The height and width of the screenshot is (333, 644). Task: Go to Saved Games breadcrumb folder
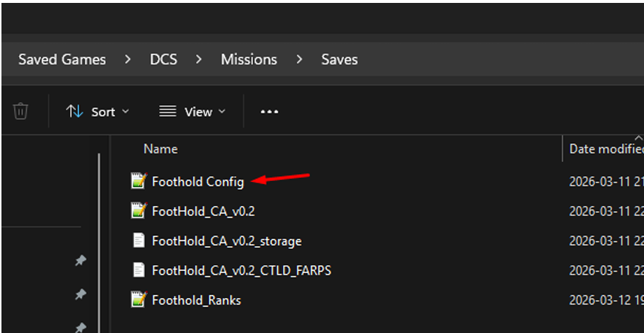pos(62,60)
